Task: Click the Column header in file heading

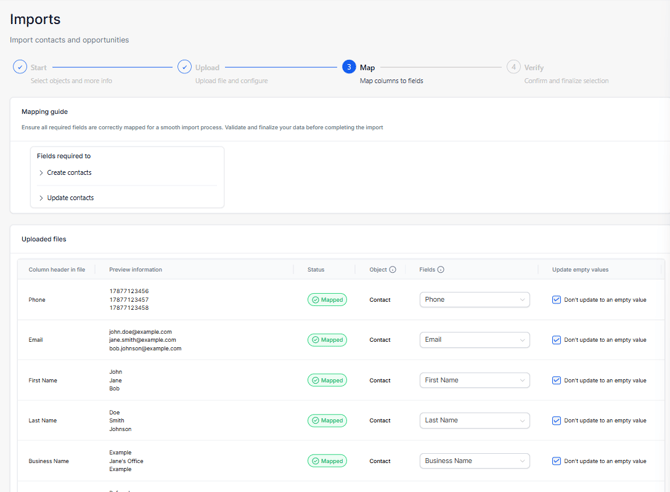Action: coord(57,270)
